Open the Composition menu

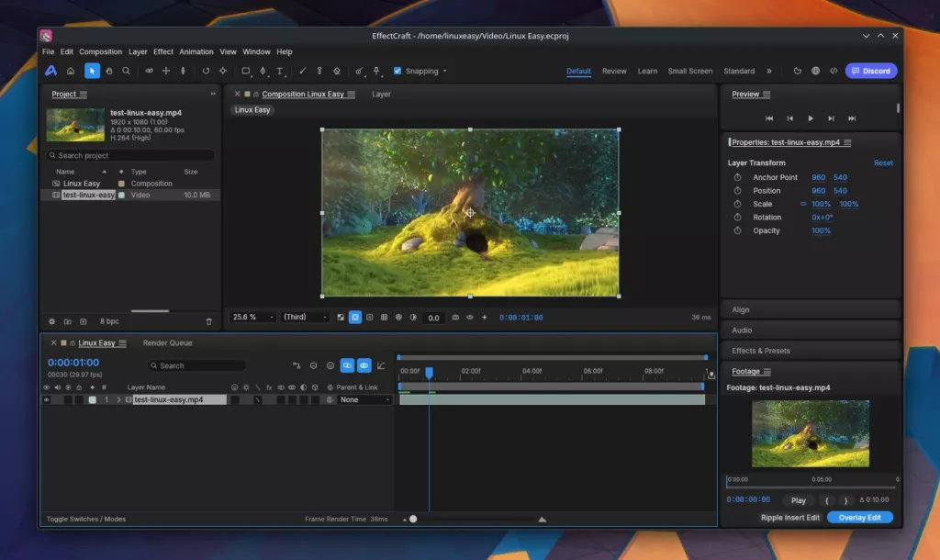click(100, 51)
